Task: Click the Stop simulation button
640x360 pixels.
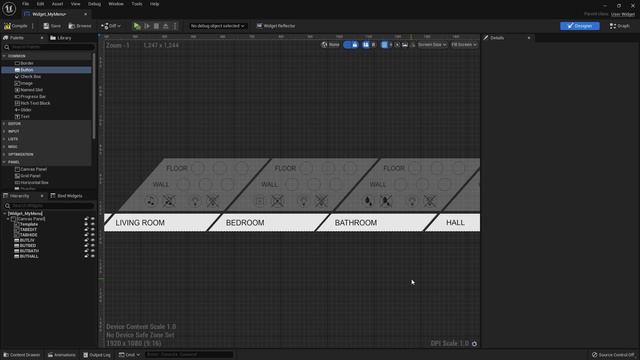Action: click(156, 26)
